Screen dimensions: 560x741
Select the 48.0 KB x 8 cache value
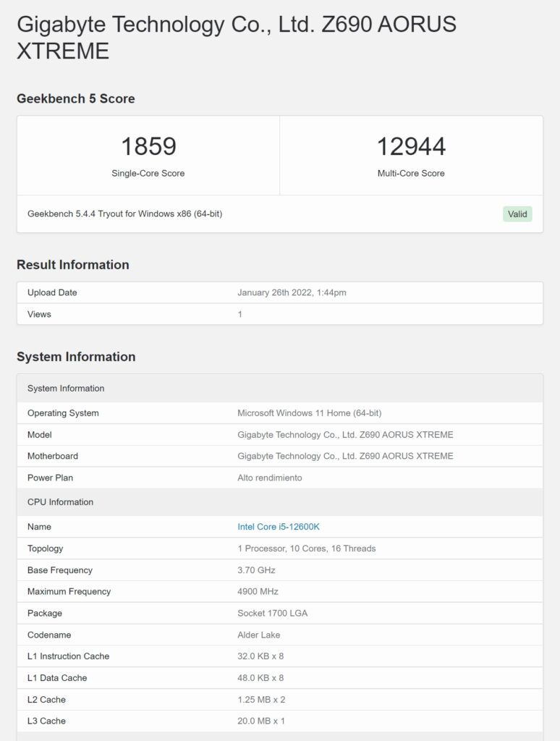point(260,677)
